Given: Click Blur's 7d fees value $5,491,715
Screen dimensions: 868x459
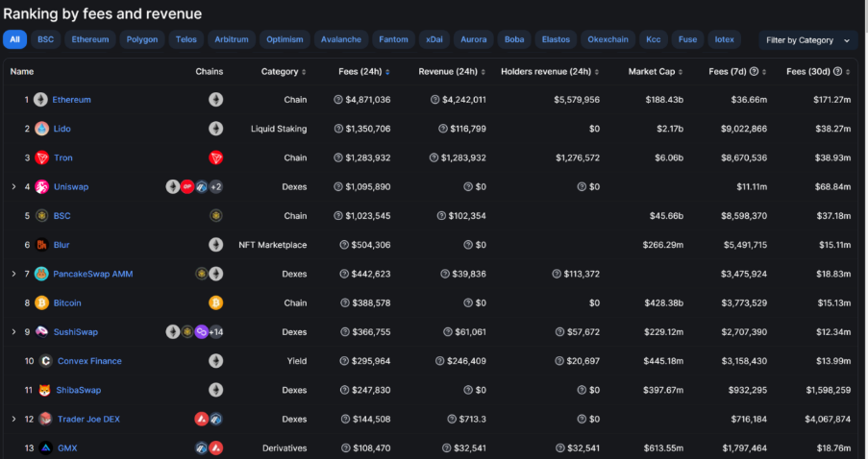Looking at the screenshot, I should [745, 245].
